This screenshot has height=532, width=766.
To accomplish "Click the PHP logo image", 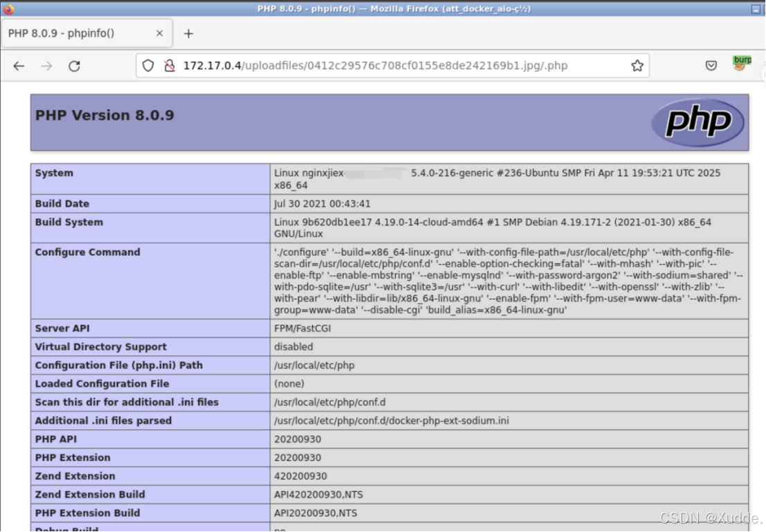I will tap(698, 122).
